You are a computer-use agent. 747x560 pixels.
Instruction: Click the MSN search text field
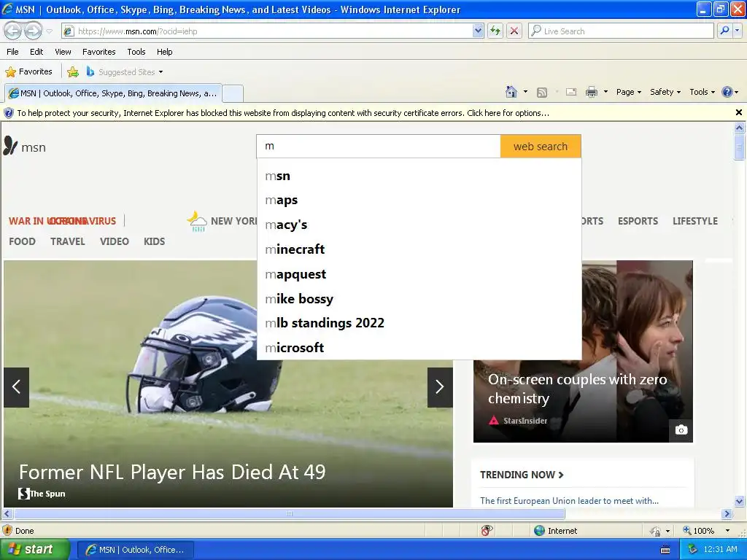point(379,146)
